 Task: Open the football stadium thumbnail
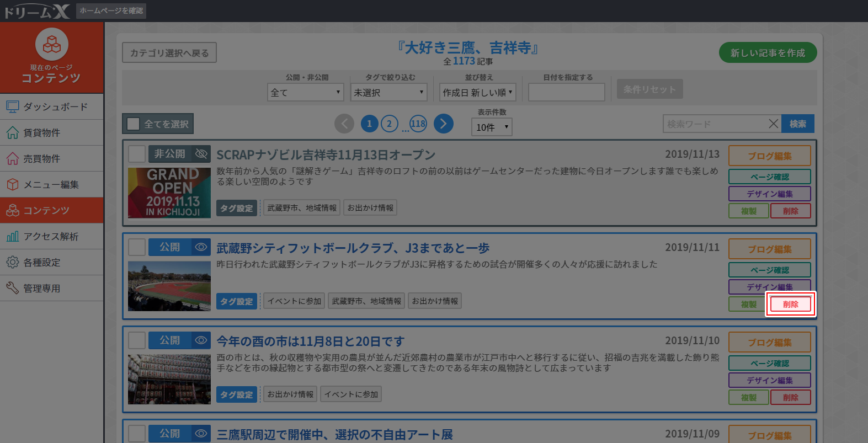coord(169,286)
